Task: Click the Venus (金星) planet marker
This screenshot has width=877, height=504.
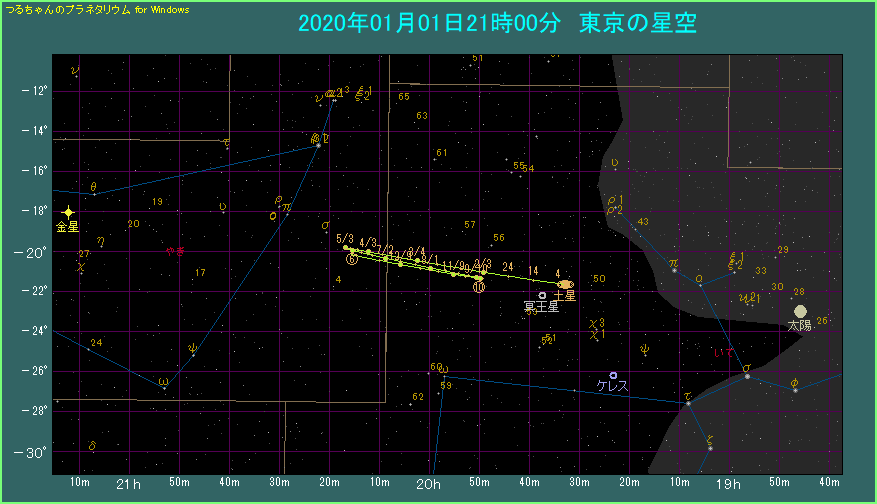Action: [x=68, y=212]
